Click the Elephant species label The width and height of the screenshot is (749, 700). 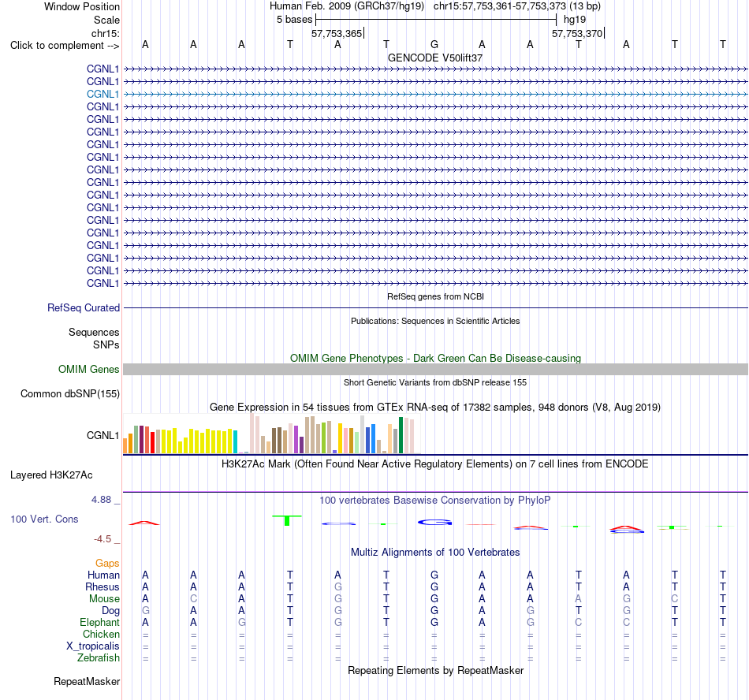(99, 622)
